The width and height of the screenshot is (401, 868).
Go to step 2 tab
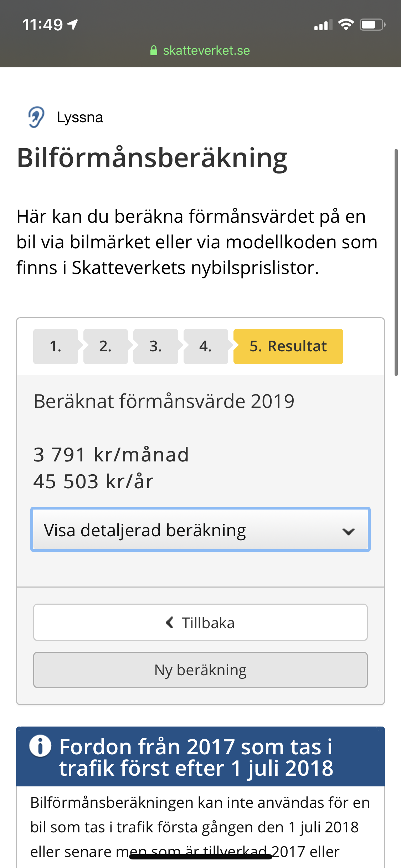106,346
